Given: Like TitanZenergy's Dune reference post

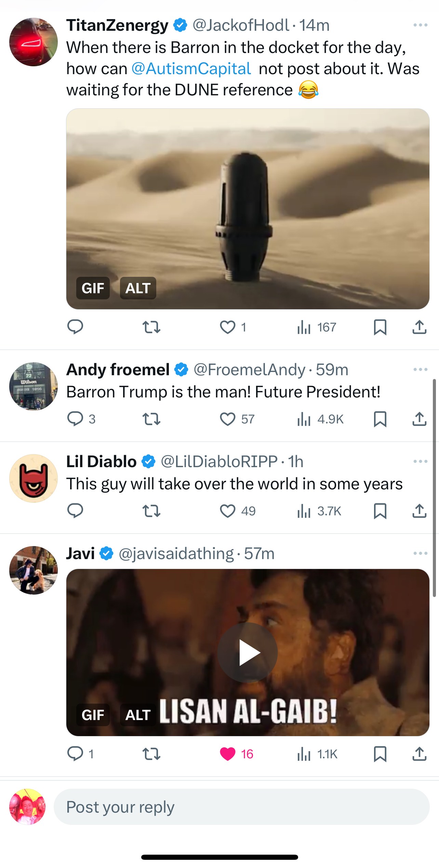Looking at the screenshot, I should (x=228, y=327).
